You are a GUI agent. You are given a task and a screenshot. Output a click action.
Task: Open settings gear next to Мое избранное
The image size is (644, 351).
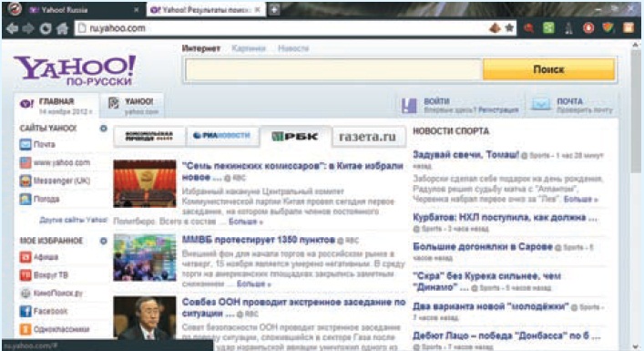coord(104,241)
